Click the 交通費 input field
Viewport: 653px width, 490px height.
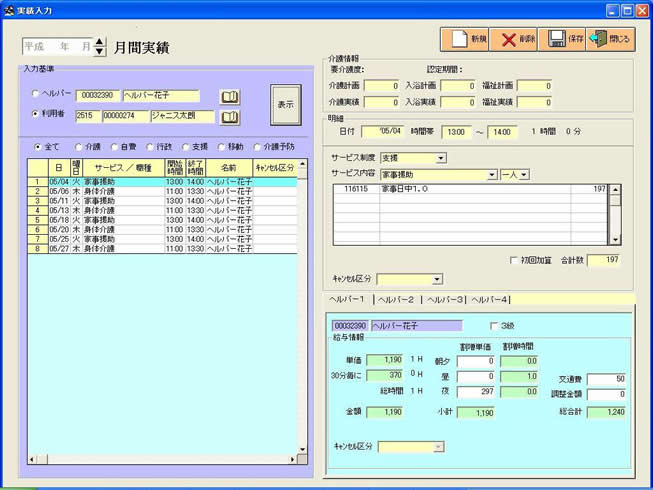click(x=605, y=379)
